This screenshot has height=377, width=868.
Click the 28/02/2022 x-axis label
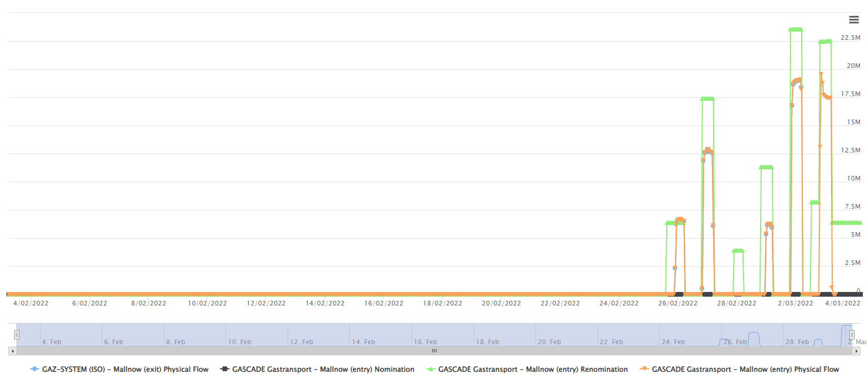coord(737,303)
